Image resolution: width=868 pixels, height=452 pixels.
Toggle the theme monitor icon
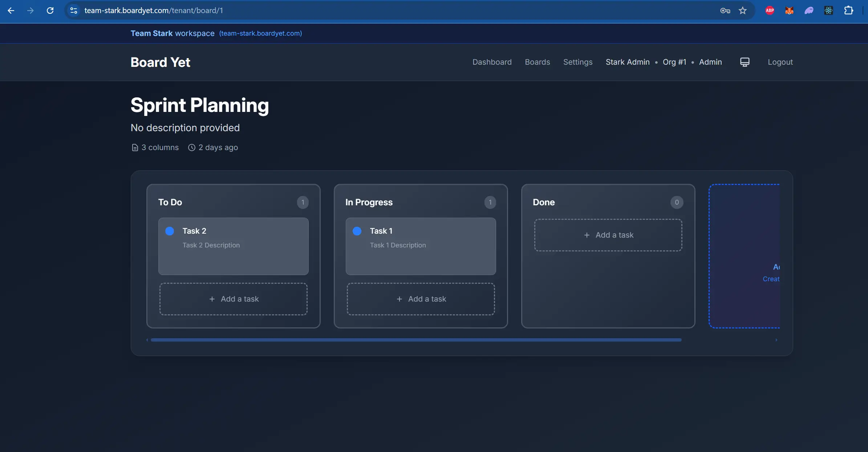point(745,62)
